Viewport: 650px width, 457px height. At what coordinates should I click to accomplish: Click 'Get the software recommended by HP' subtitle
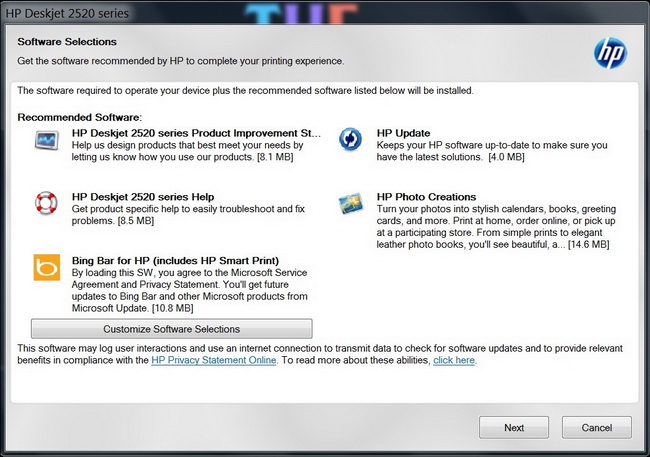pyautogui.click(x=181, y=61)
